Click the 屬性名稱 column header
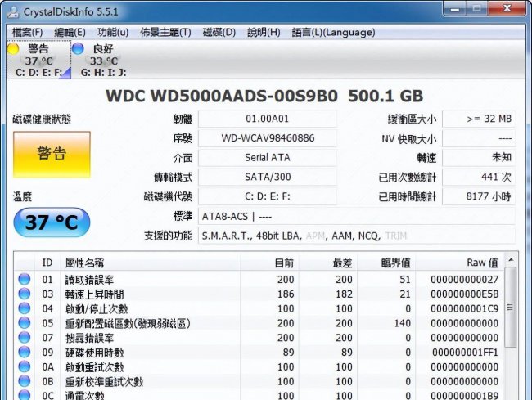 coord(150,263)
